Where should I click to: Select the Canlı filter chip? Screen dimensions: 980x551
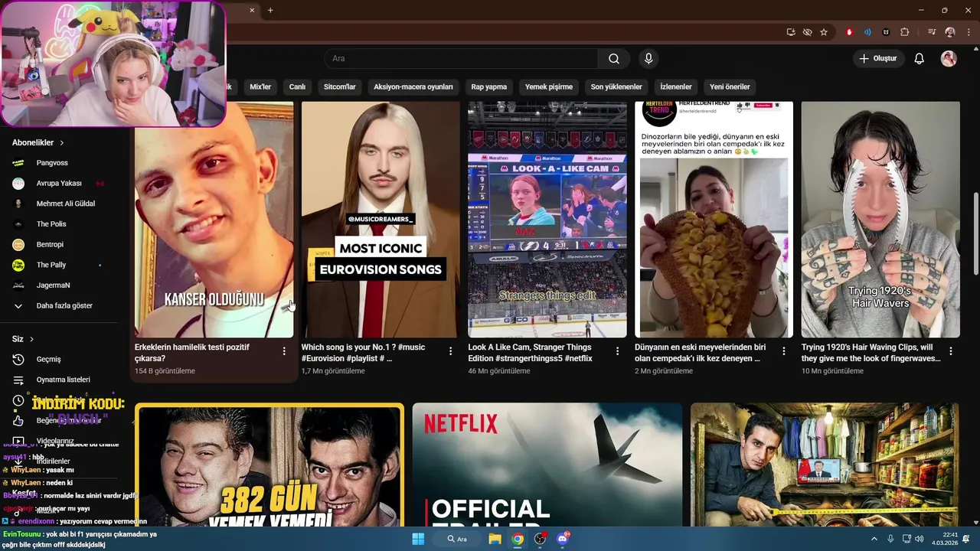pos(297,86)
